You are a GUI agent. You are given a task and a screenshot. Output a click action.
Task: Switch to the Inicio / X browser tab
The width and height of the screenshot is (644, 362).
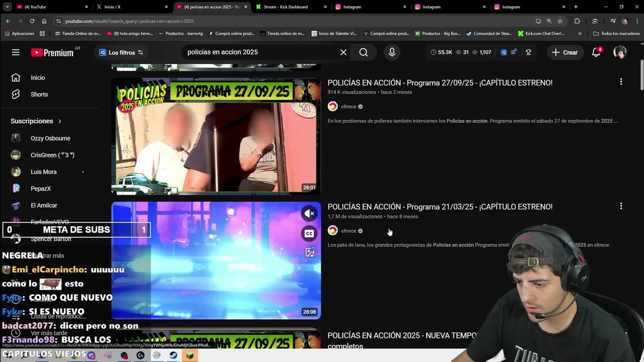point(132,7)
